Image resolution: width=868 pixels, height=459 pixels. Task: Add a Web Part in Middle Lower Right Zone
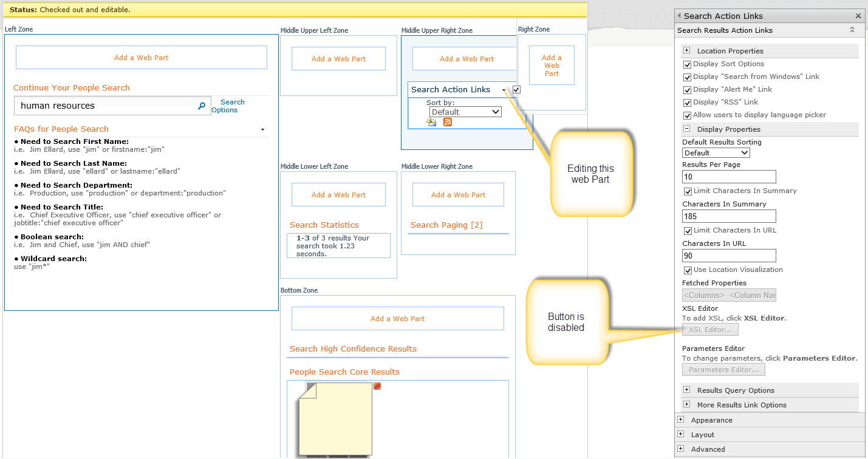[x=458, y=195]
